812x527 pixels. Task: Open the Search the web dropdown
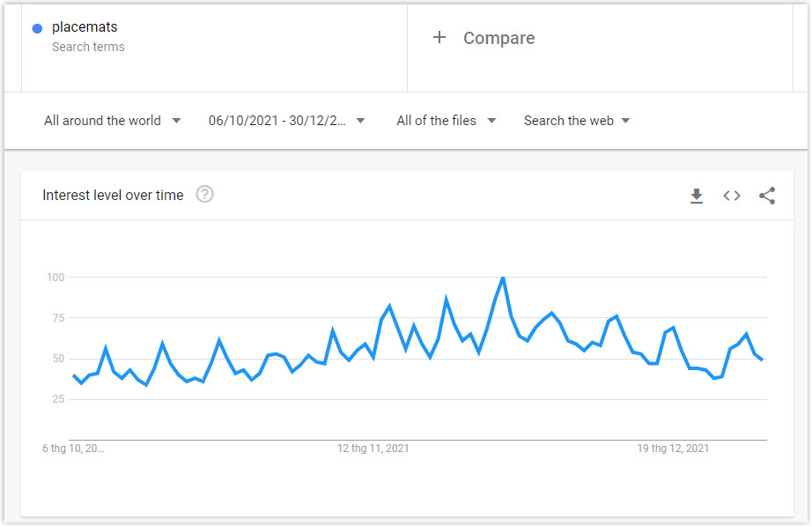tap(577, 121)
